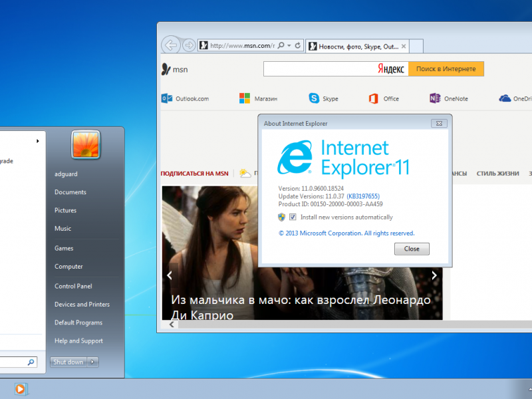532x399 pixels.
Task: Open Pictures from the Start menu
Action: click(65, 210)
